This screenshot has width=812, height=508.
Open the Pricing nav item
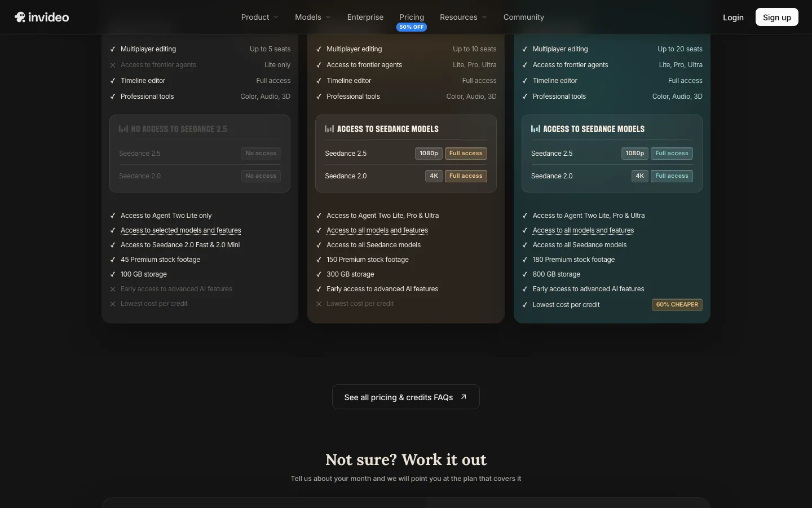coord(412,17)
